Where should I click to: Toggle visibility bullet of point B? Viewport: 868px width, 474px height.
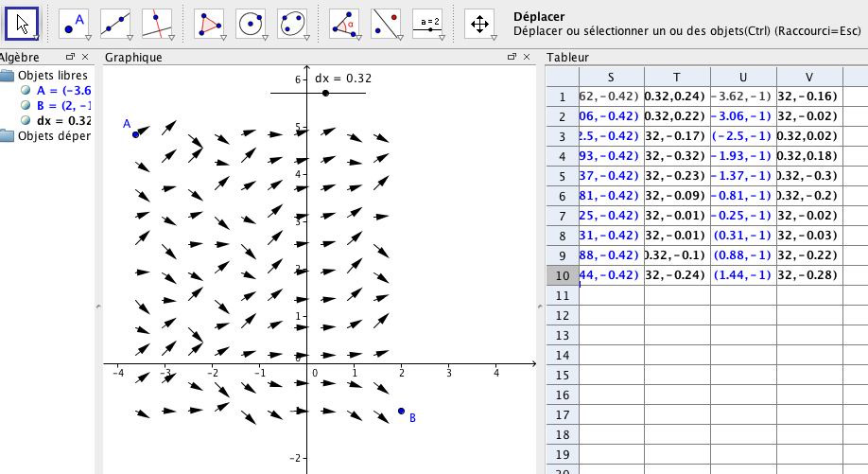tap(26, 106)
